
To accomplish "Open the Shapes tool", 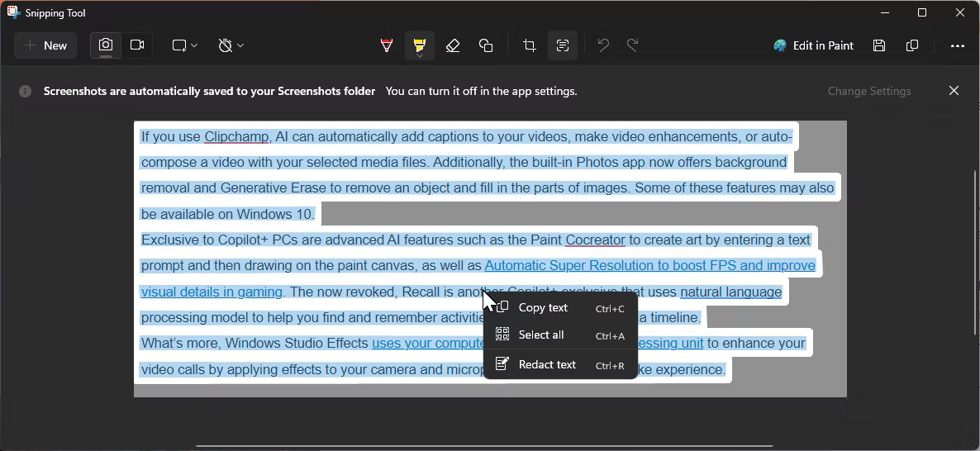I will (486, 45).
